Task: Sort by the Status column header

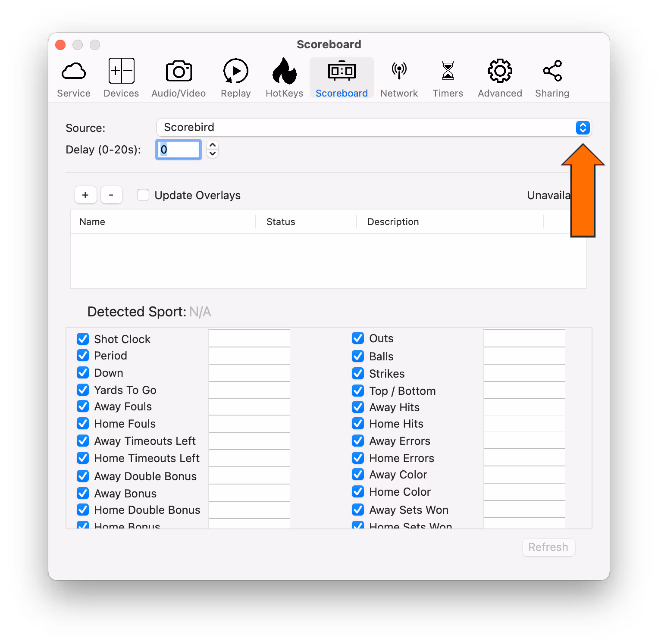Action: point(306,222)
